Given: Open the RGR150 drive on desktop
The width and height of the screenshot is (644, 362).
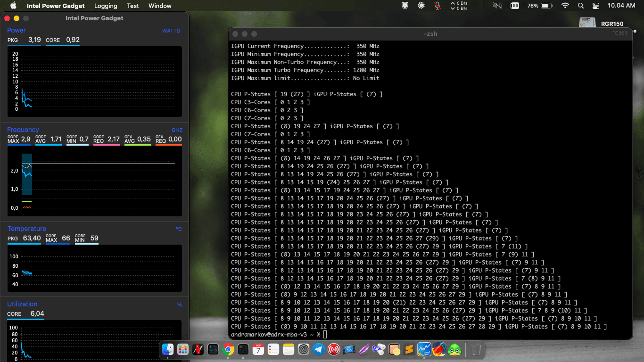Looking at the screenshot, I should [x=587, y=24].
